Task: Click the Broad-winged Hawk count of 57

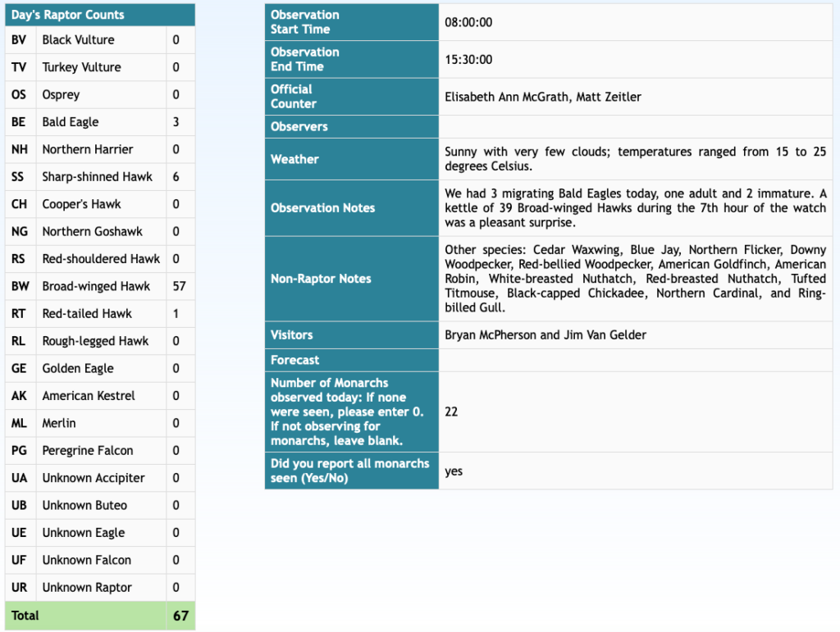Action: pos(179,286)
